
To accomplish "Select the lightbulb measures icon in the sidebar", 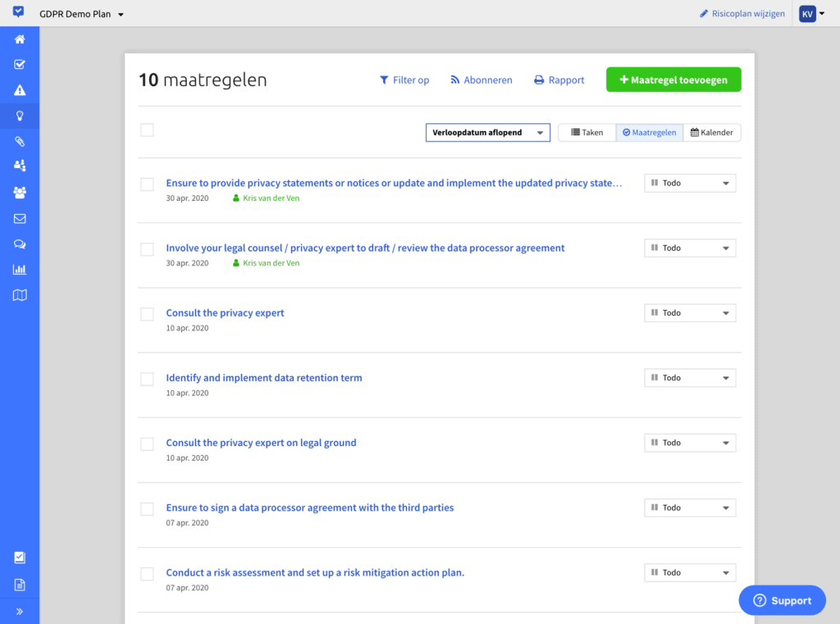I will tap(20, 115).
